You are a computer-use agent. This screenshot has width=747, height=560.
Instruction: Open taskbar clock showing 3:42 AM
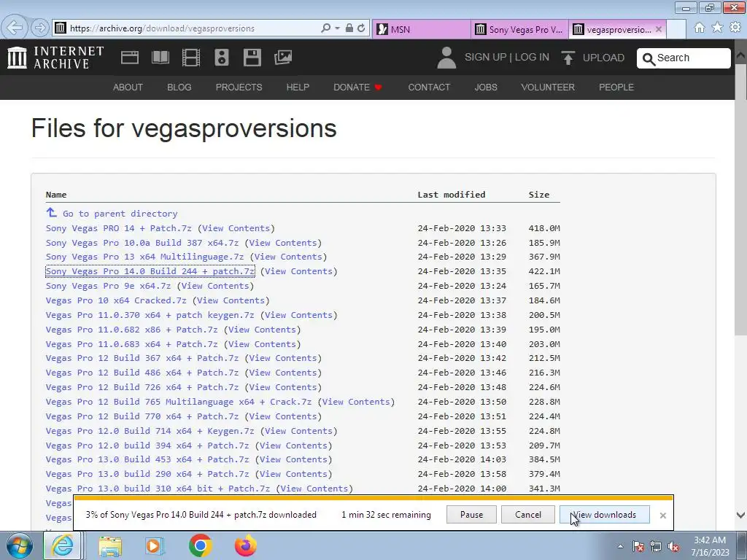pyautogui.click(x=710, y=546)
